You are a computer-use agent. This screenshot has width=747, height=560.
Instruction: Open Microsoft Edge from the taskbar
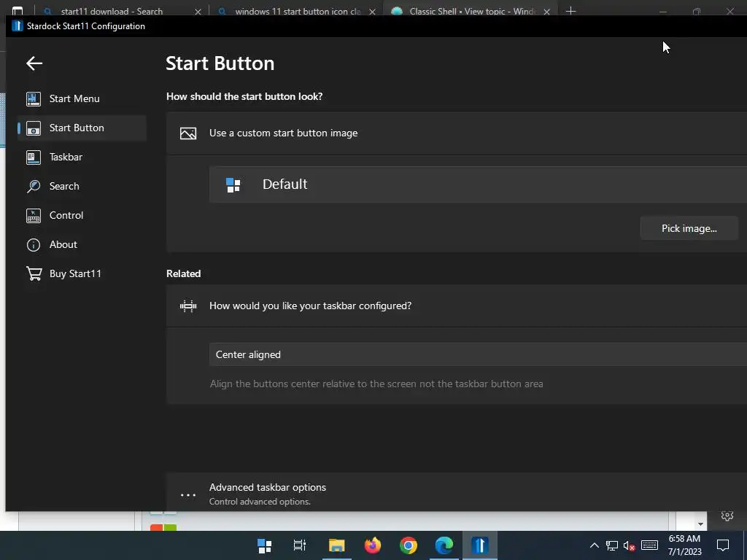coord(444,545)
